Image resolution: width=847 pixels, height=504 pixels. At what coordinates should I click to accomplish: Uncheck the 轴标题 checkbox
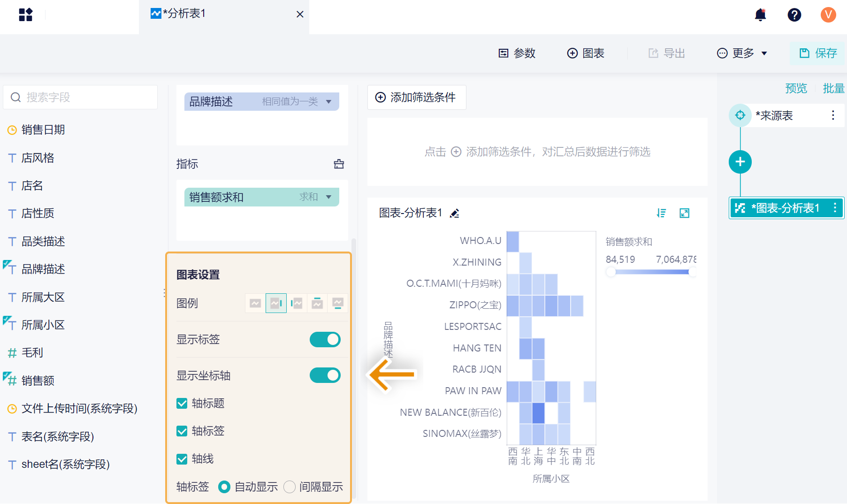point(182,404)
